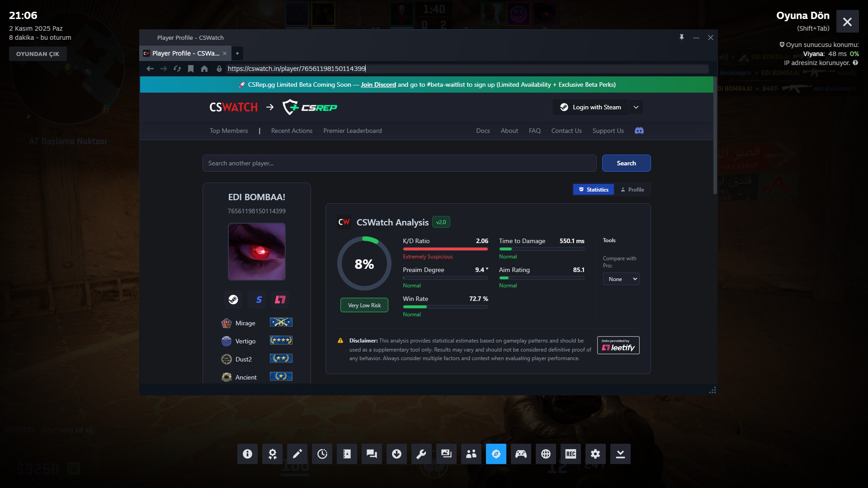
Task: Click the Steam profile icon under the avatar
Action: click(x=233, y=300)
